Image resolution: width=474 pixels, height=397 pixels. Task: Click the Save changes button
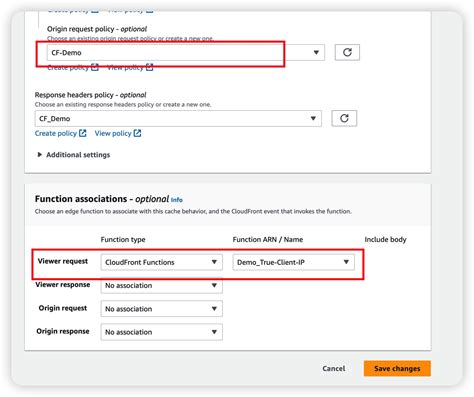point(397,368)
